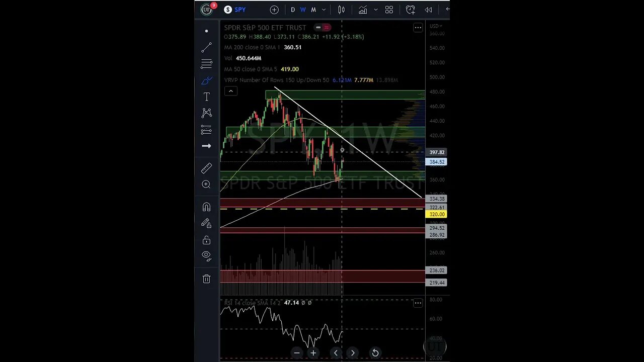644x362 pixels.
Task: Open the SPY symbol search
Action: pyautogui.click(x=235, y=10)
